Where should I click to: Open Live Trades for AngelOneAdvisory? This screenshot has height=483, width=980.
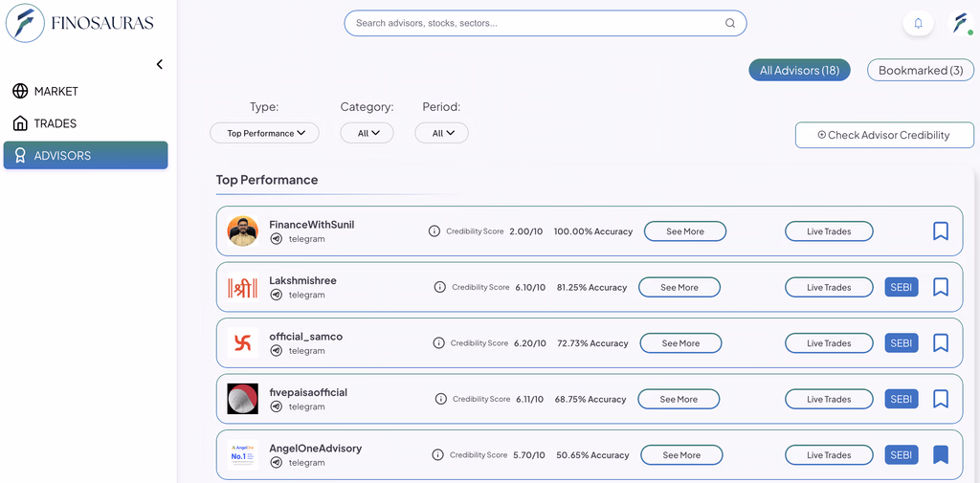[829, 455]
